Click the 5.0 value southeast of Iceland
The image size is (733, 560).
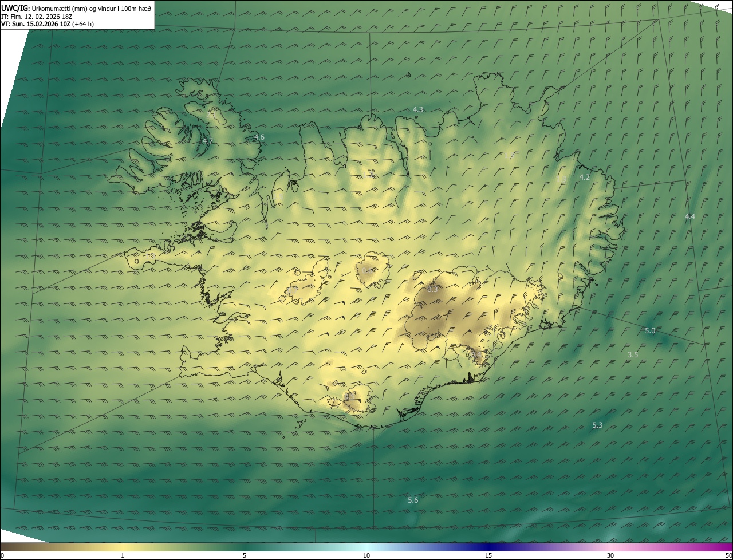click(x=650, y=330)
